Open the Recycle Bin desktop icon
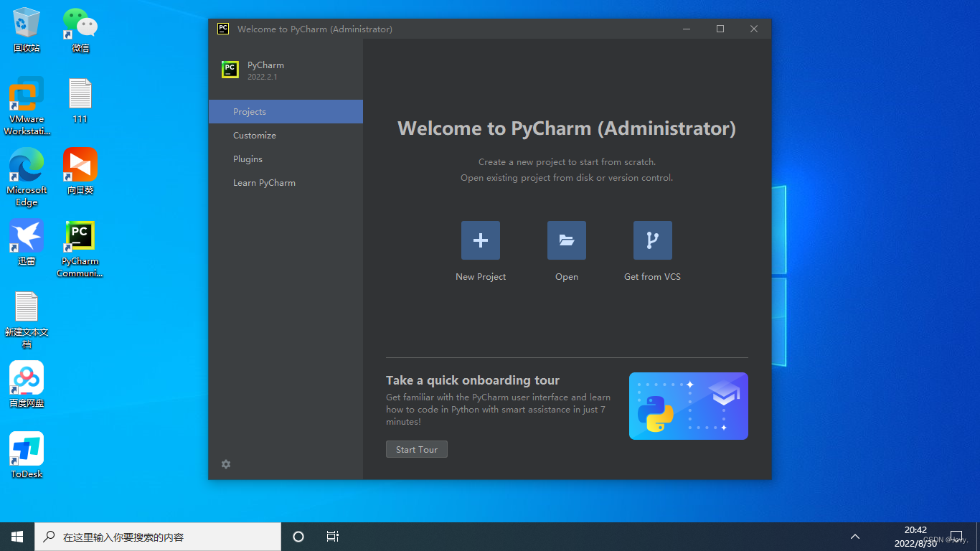 [27, 30]
